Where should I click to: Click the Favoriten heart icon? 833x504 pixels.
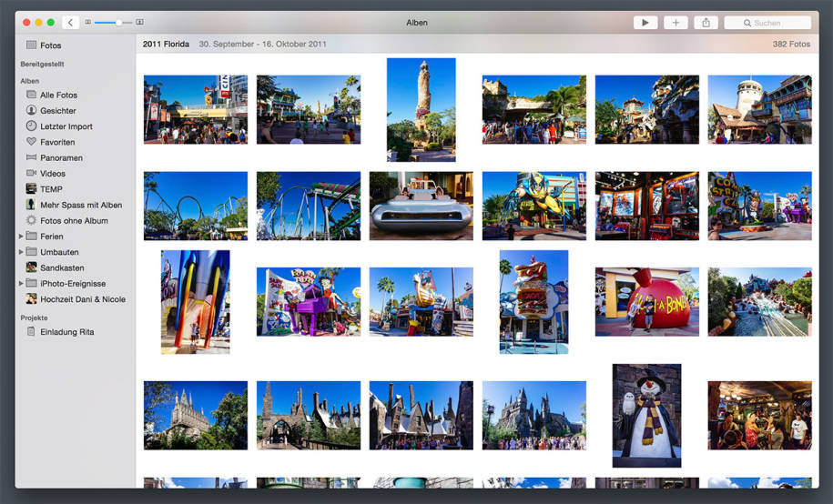[31, 142]
